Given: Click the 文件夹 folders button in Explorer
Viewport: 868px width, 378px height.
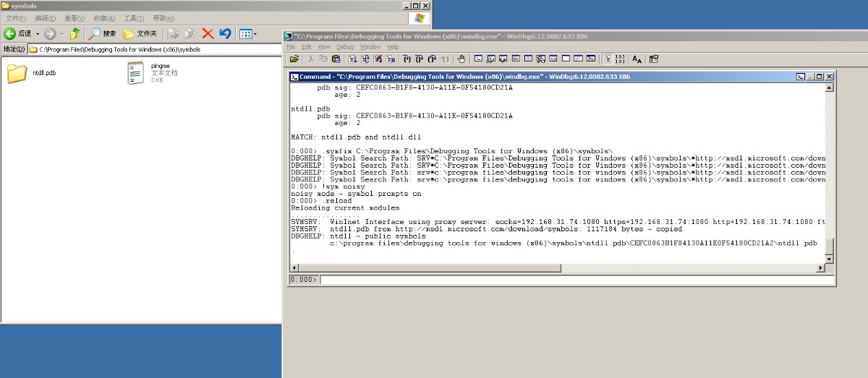Looking at the screenshot, I should point(140,33).
